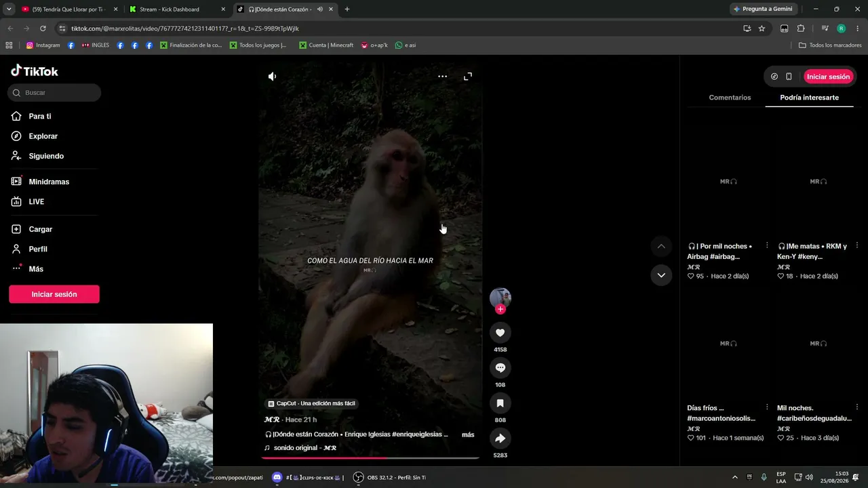
Task: Expand description with más link
Action: (x=468, y=434)
